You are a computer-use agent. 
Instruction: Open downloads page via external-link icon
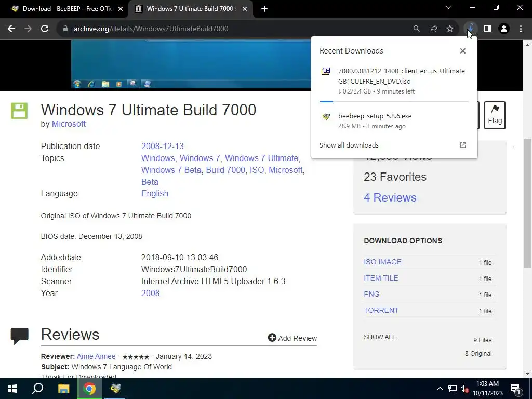tap(463, 145)
